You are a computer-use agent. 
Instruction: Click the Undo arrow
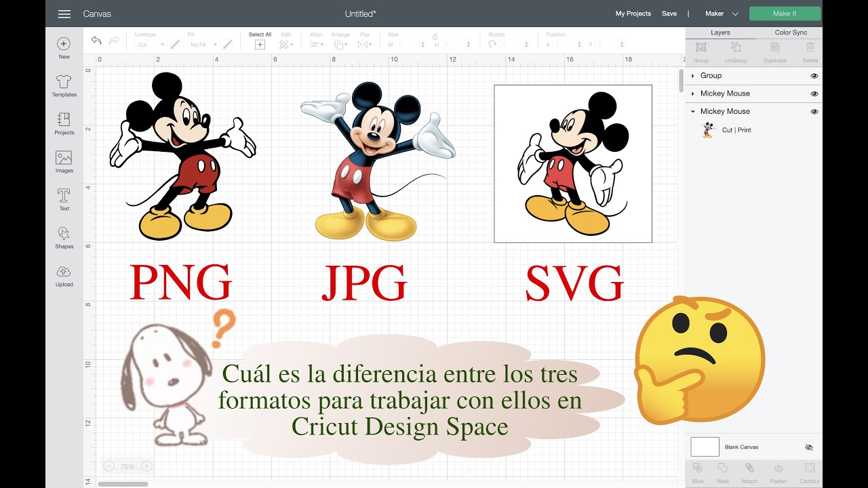click(96, 41)
